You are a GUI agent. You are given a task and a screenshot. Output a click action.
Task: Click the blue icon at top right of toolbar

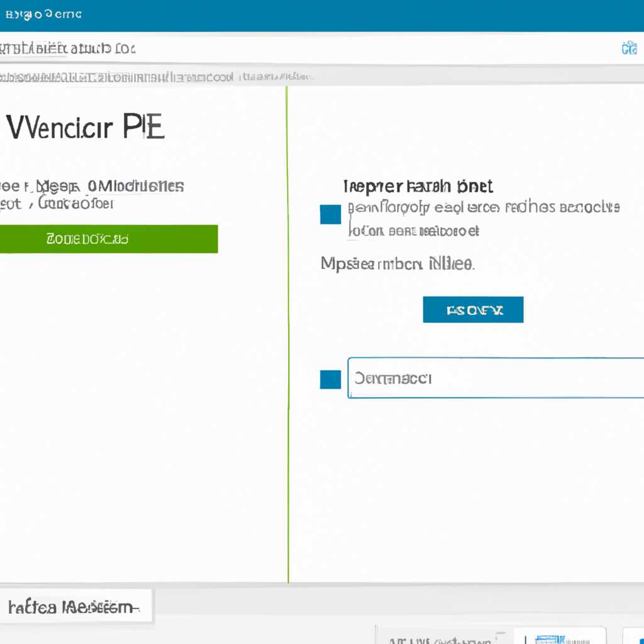point(629,48)
